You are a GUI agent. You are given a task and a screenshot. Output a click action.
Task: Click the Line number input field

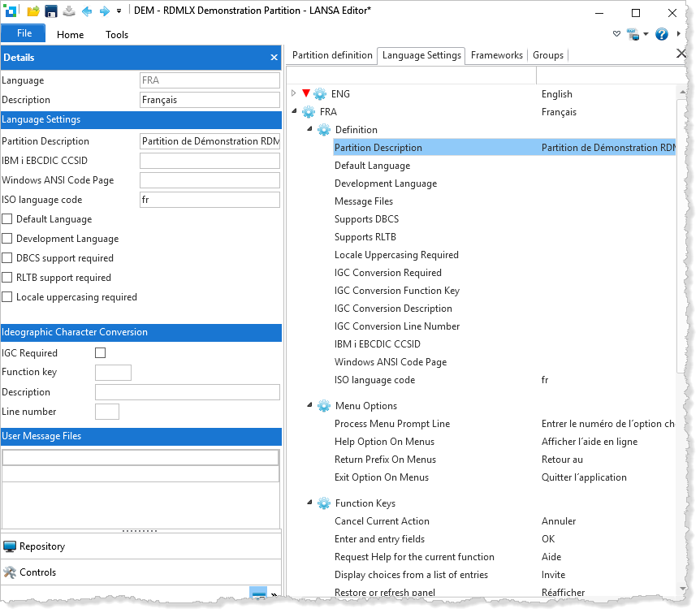point(107,411)
